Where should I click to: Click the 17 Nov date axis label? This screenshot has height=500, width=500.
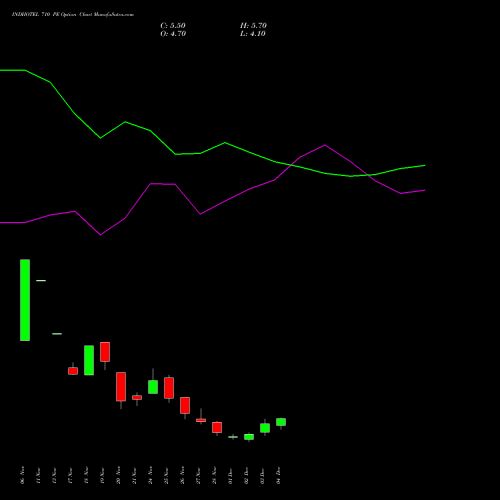[70, 475]
